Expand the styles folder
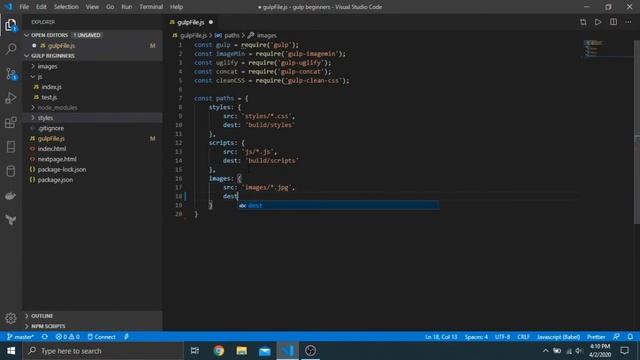 pyautogui.click(x=92, y=118)
